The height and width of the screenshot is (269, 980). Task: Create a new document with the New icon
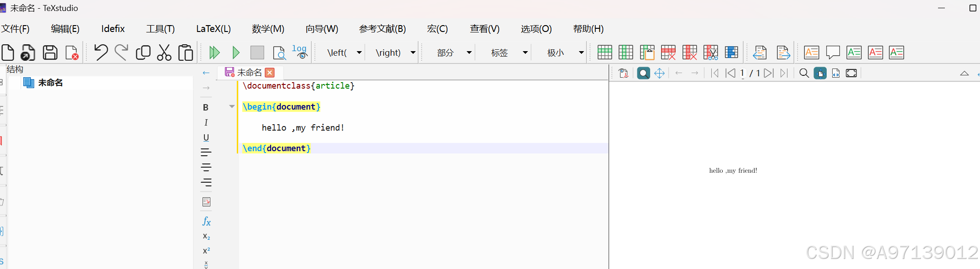[8, 53]
